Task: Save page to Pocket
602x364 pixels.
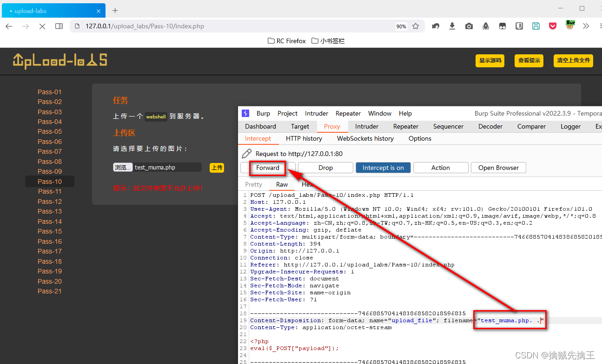Action: (x=553, y=26)
